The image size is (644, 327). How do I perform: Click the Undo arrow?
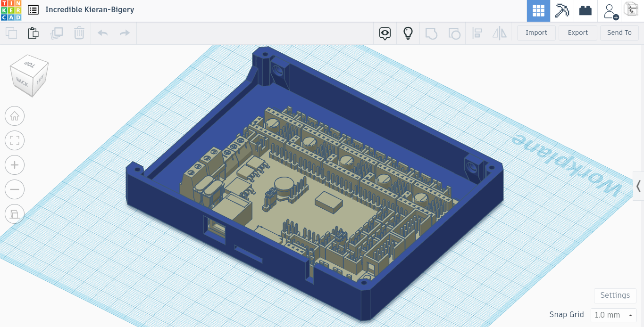point(102,33)
